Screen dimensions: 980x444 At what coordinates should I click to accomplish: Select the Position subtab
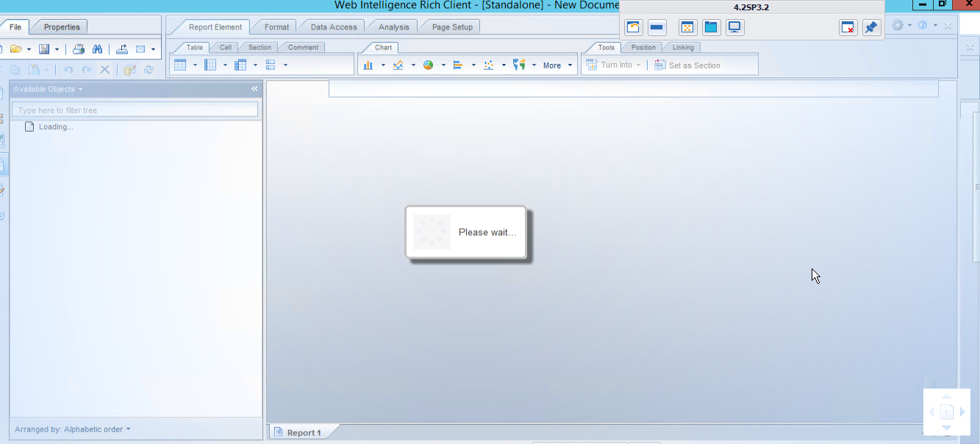point(643,48)
